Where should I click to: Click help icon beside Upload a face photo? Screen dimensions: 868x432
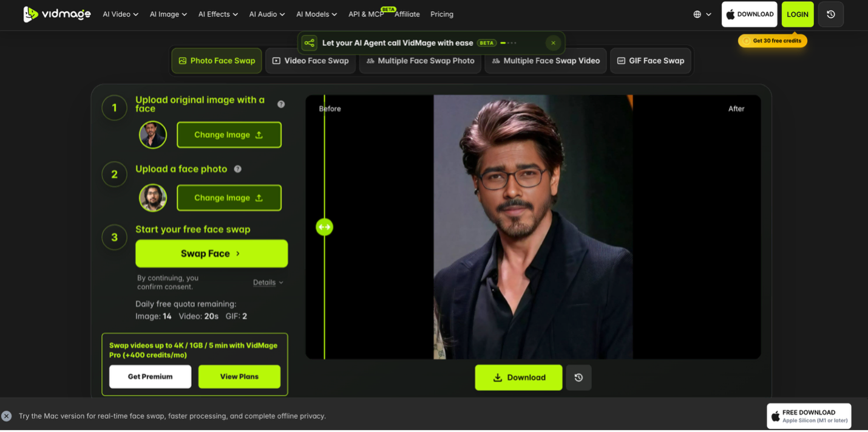tap(238, 169)
